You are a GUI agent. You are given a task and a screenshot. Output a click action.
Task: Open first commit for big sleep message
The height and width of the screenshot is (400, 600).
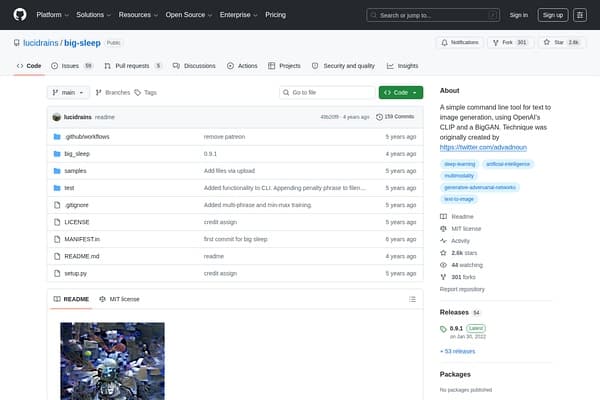(235, 239)
